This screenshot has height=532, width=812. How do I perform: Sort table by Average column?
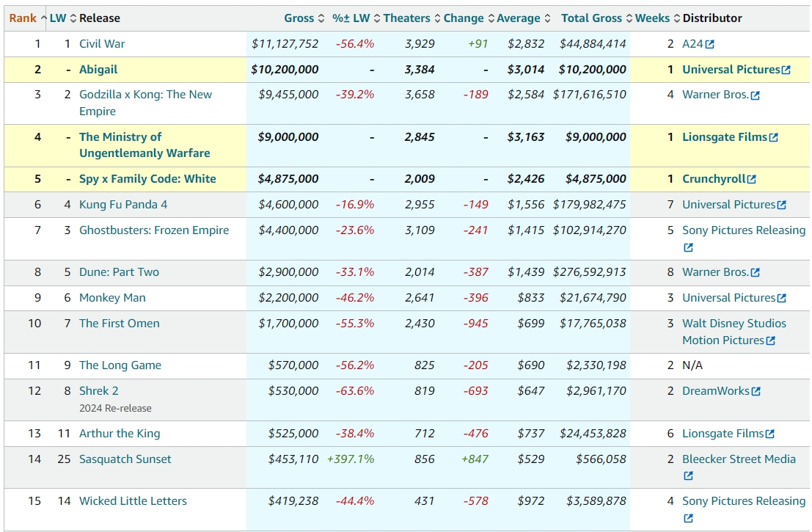pos(524,18)
